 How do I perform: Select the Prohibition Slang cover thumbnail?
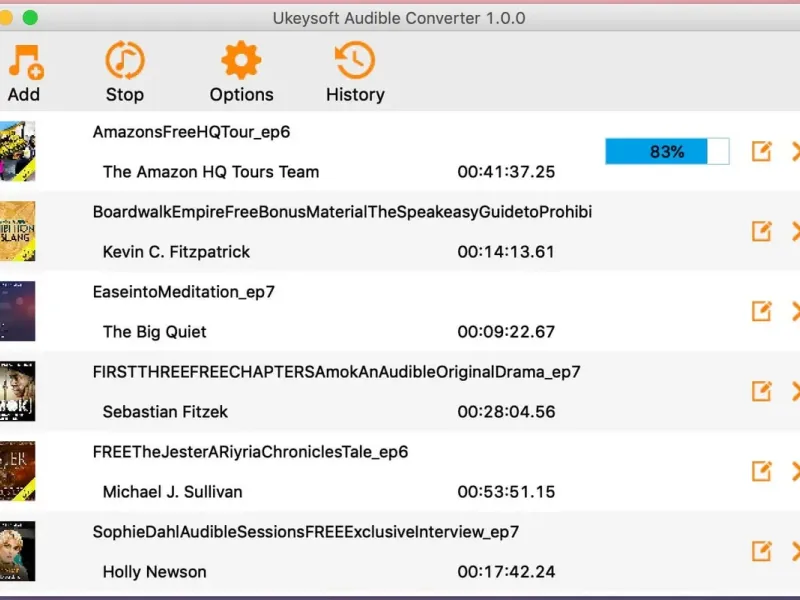[17, 231]
